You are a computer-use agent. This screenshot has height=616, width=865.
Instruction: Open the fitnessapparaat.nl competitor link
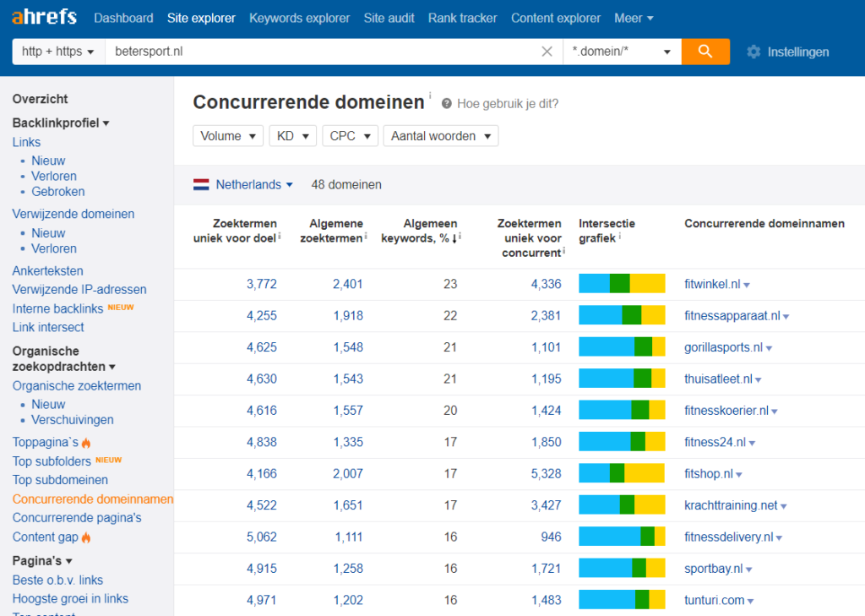click(732, 316)
